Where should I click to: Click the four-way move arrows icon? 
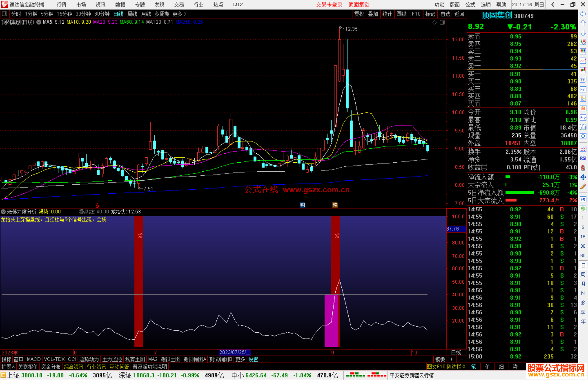583,177
